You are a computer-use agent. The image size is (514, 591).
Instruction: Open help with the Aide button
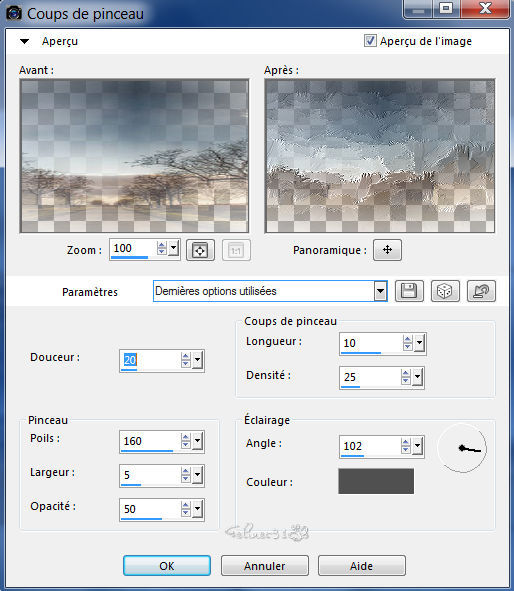point(361,565)
